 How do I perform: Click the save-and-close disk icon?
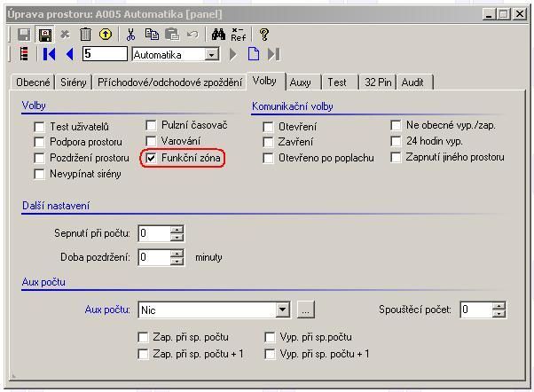click(44, 35)
